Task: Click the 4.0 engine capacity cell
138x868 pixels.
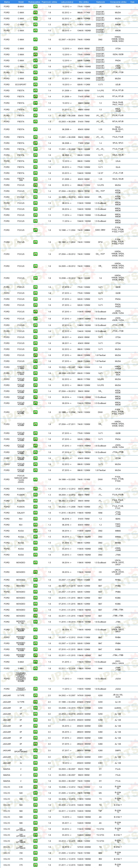Action: [49, 702]
